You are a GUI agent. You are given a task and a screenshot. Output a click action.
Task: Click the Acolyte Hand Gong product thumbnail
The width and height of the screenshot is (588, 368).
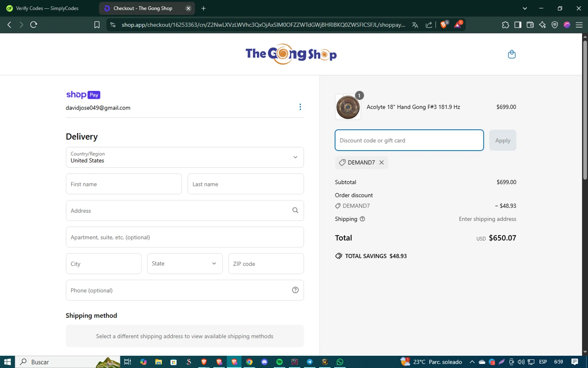coord(348,107)
